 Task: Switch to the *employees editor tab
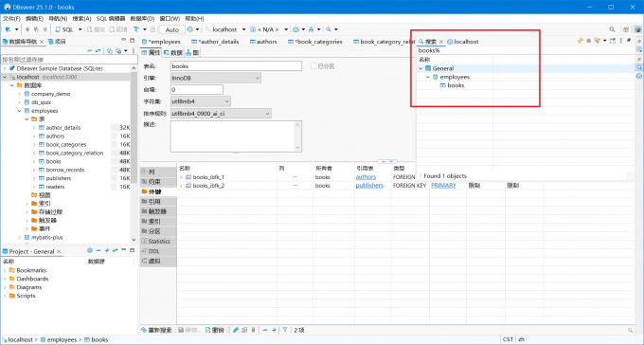point(161,42)
